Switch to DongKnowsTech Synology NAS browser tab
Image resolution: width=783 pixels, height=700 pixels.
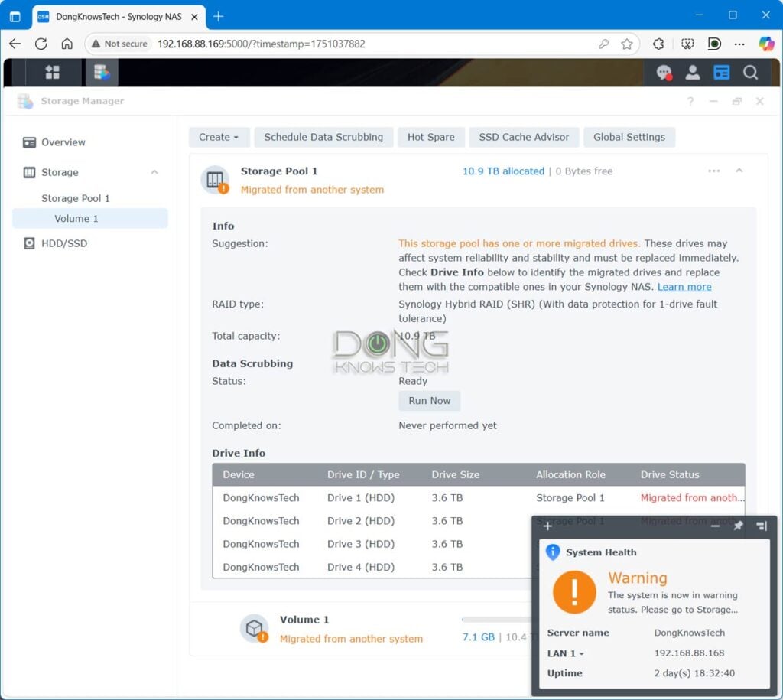coord(119,17)
